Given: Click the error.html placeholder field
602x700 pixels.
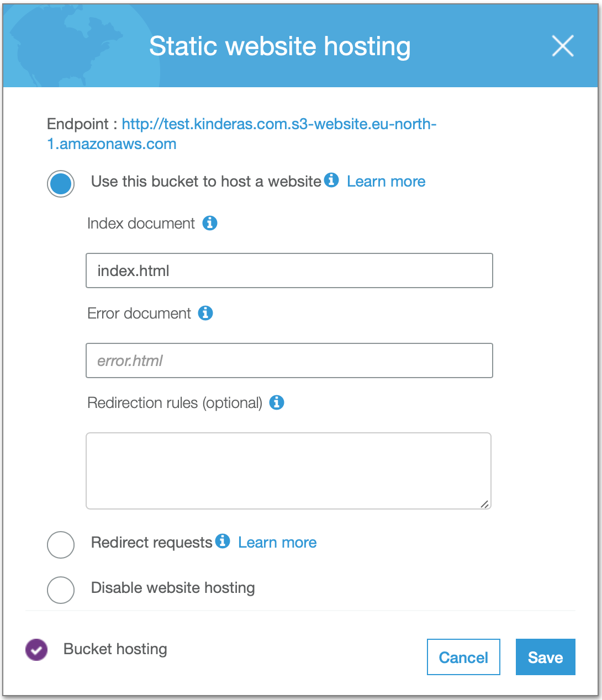Looking at the screenshot, I should click(x=289, y=360).
